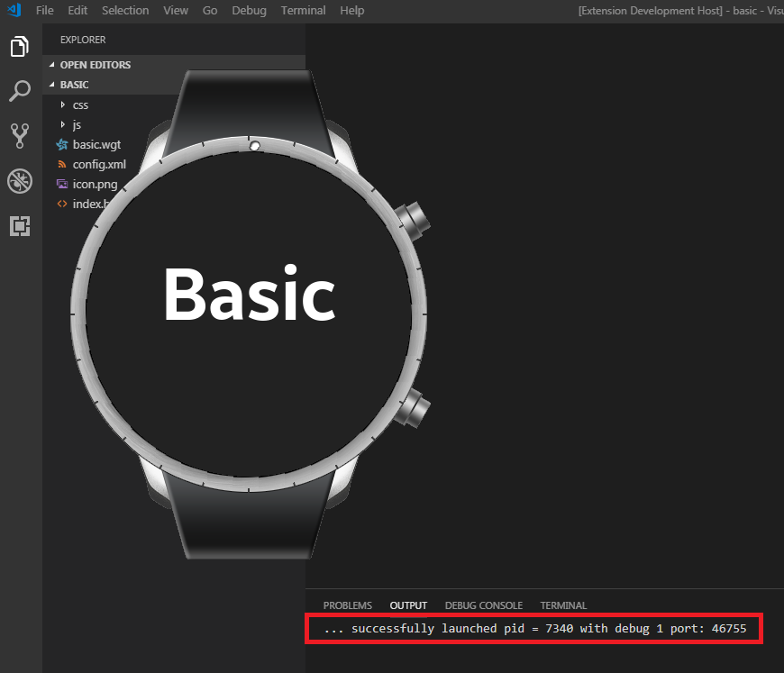Open the Extensions icon
This screenshot has width=784, height=673.
click(20, 226)
